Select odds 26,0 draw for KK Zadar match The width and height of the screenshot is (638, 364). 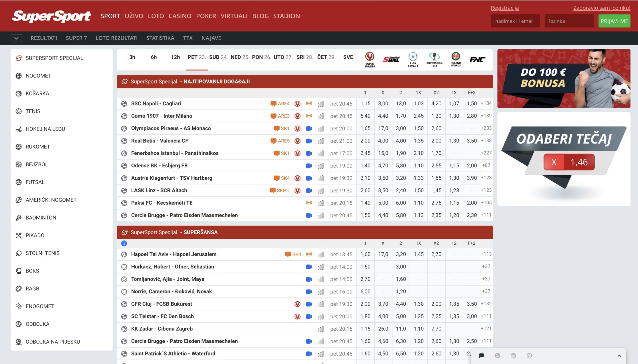coord(383,329)
